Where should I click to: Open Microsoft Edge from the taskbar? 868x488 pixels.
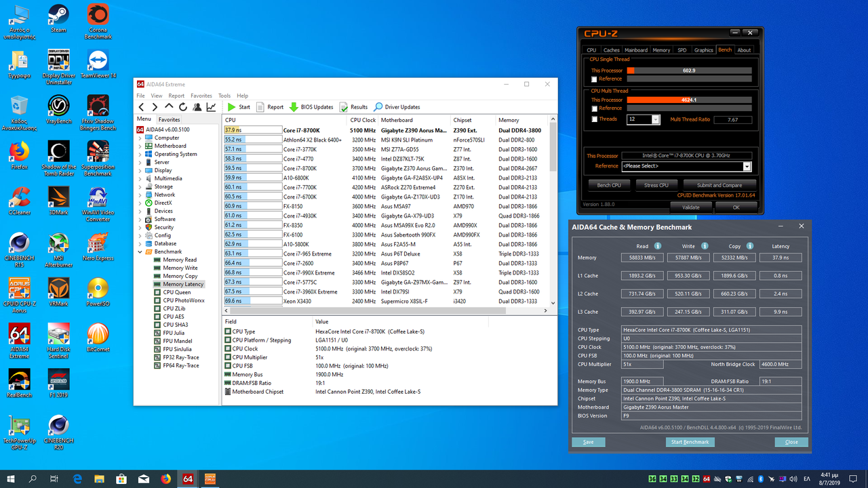(77, 479)
